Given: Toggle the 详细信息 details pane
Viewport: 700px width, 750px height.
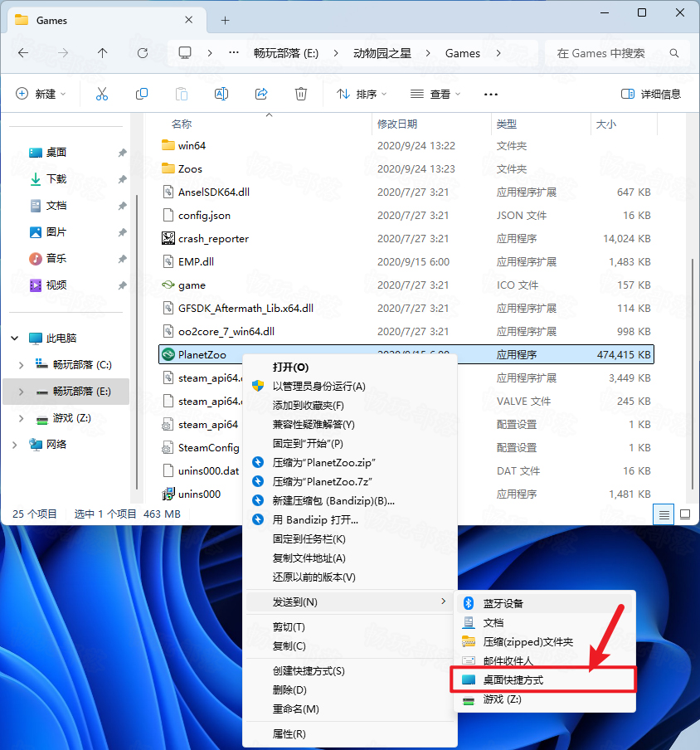Looking at the screenshot, I should [x=651, y=95].
